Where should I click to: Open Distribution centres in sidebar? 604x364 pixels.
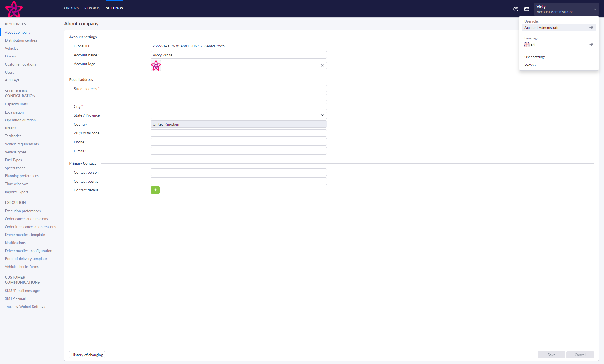point(21,40)
